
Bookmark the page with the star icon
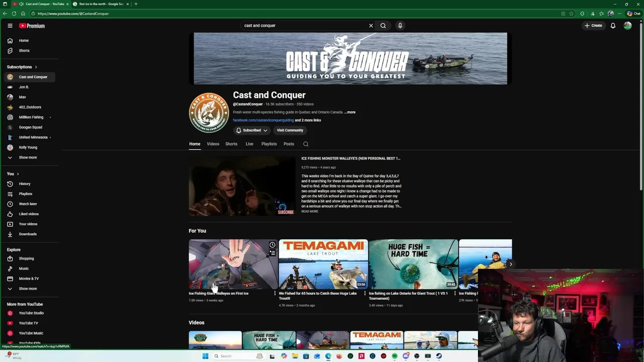[x=571, y=14]
